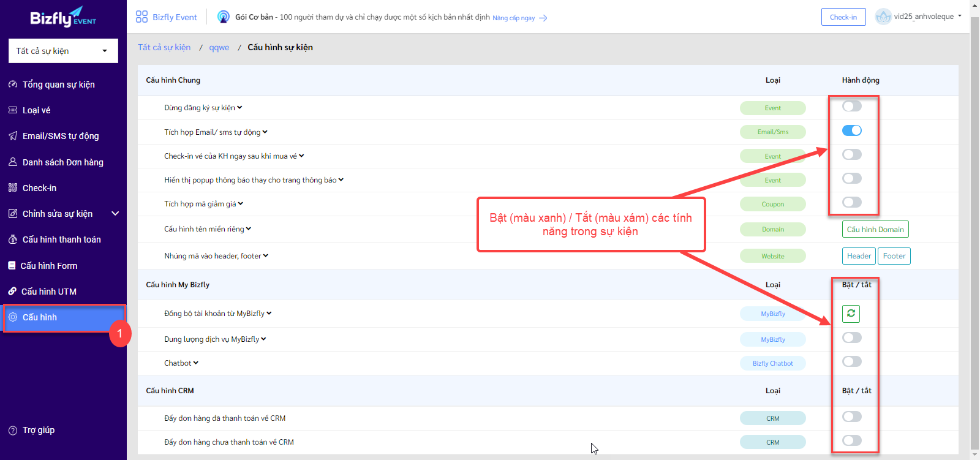Image resolution: width=980 pixels, height=460 pixels.
Task: Expand Cấu hình tên miền riêng details
Action: point(249,229)
